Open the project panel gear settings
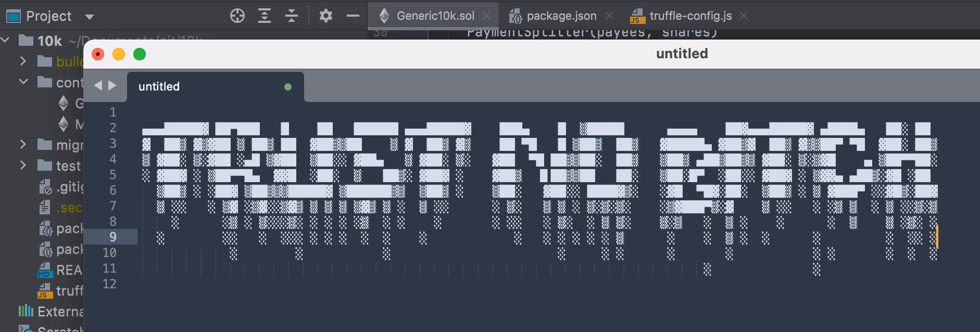Image resolution: width=980 pixels, height=332 pixels. coord(326,16)
